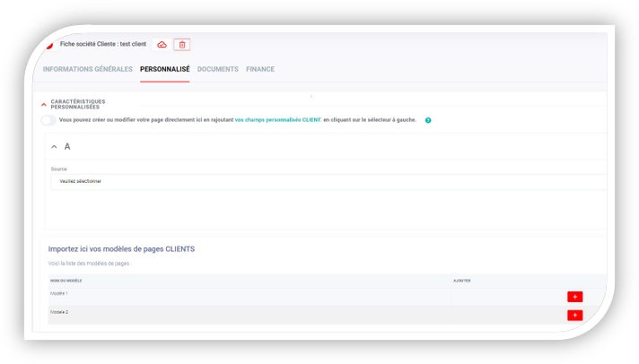Select the Modèle 1 row name
The height and width of the screenshot is (364, 639).
pos(59,293)
